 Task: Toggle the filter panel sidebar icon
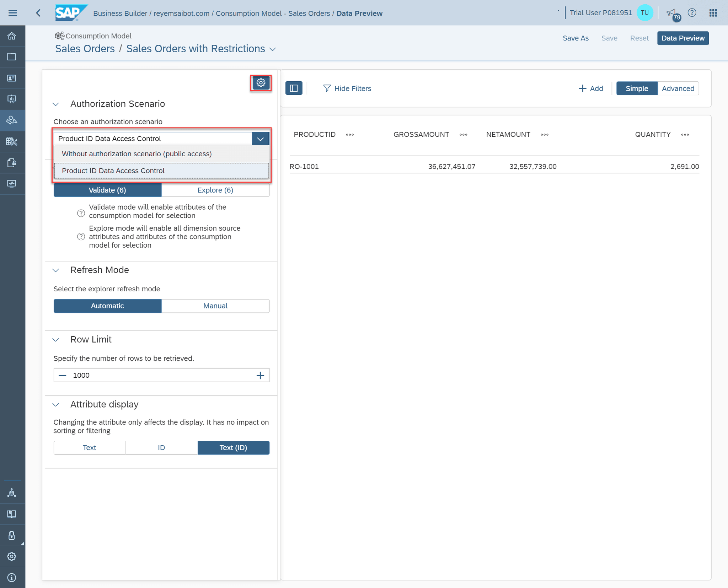[294, 88]
